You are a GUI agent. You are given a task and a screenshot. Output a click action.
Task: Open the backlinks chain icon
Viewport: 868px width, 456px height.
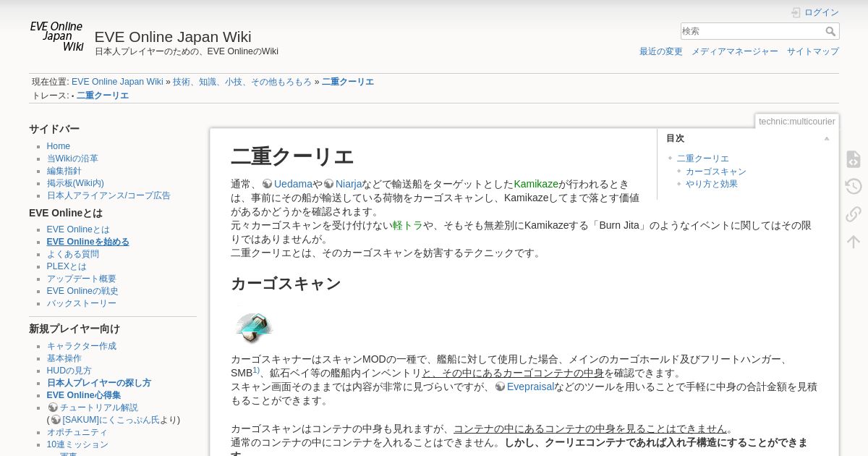tap(854, 214)
